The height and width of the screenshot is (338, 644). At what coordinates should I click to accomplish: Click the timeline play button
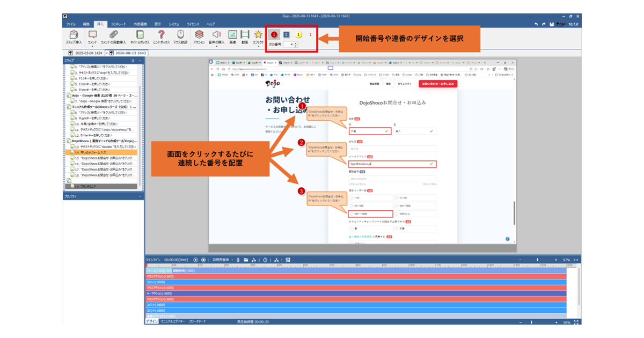pos(196,260)
